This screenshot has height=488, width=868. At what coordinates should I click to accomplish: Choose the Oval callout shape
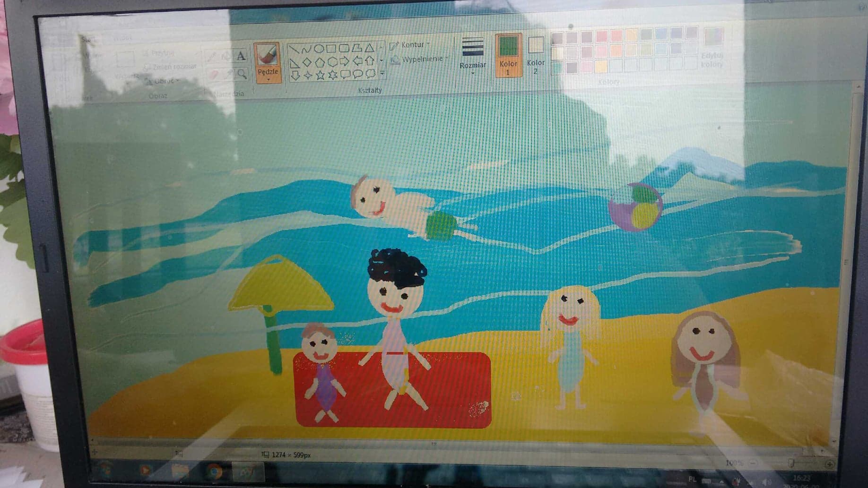coord(358,74)
